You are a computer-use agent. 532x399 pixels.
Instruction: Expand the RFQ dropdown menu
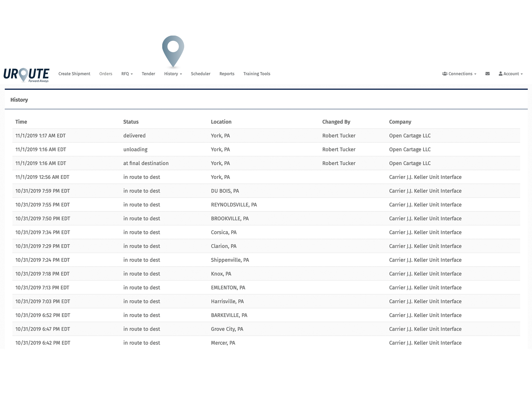[127, 74]
